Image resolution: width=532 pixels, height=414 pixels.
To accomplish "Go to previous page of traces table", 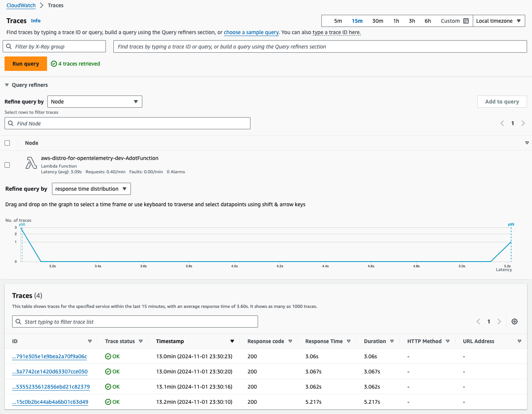I will pyautogui.click(x=478, y=321).
